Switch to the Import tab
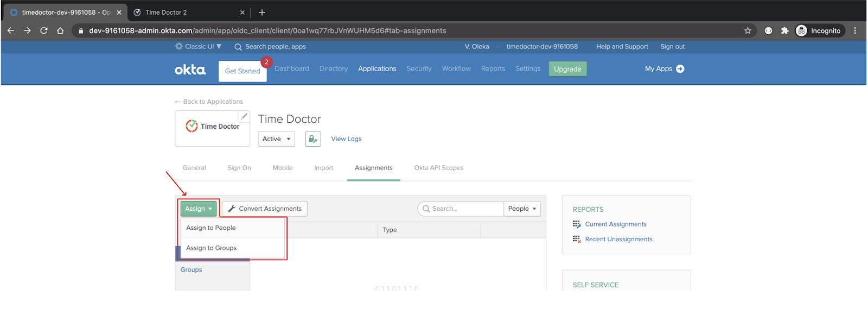Viewport: 868px width, 314px height. (x=324, y=168)
